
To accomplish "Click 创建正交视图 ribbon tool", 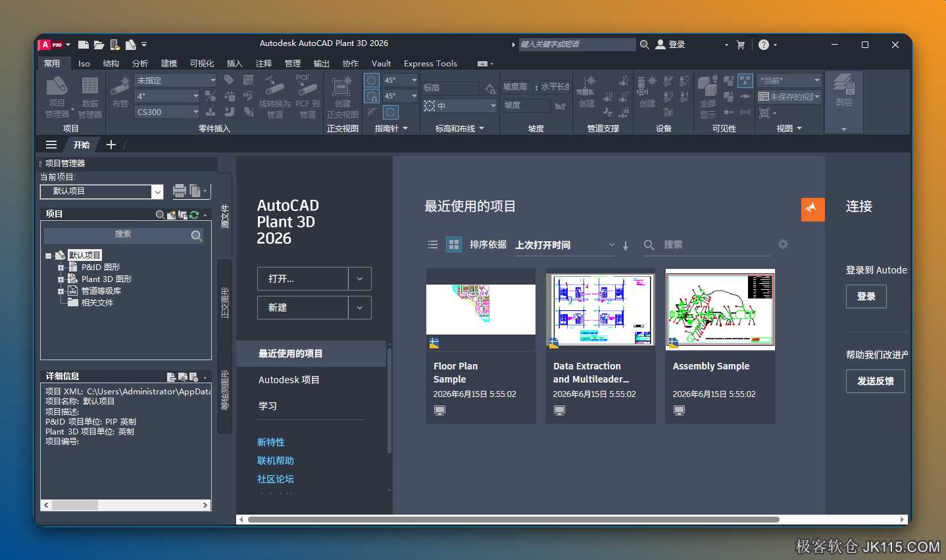I will (x=343, y=97).
